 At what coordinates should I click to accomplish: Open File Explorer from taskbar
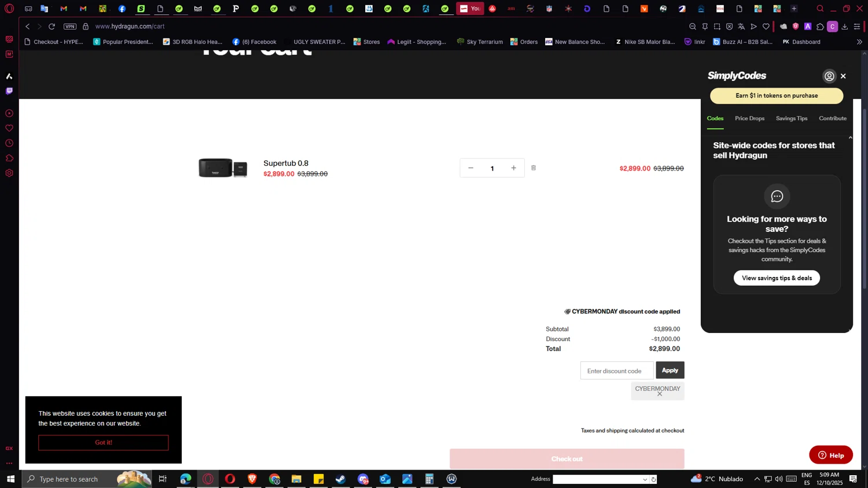tap(296, 479)
